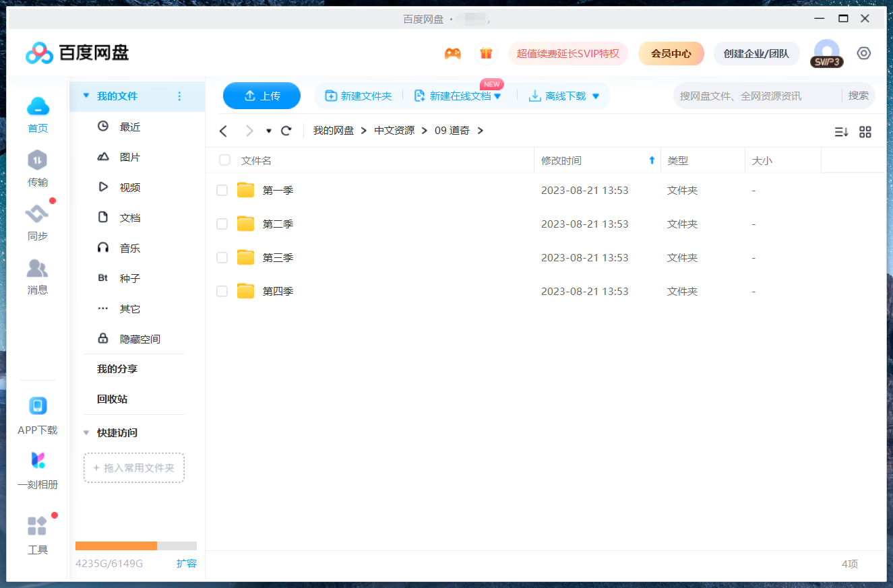Viewport: 893px width, 588px height.
Task: Check the select-all files checkbox
Action: pos(222,160)
